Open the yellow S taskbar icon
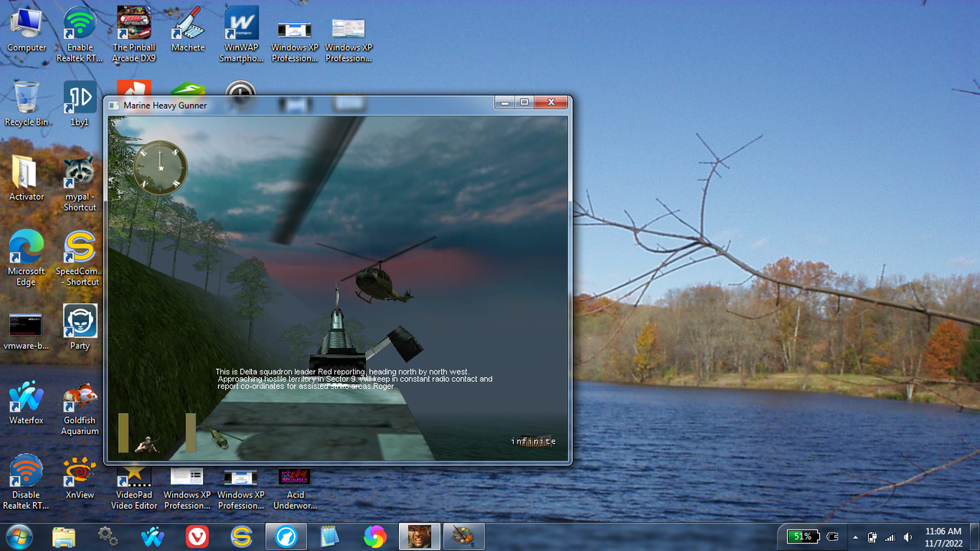The image size is (980, 551). click(242, 536)
